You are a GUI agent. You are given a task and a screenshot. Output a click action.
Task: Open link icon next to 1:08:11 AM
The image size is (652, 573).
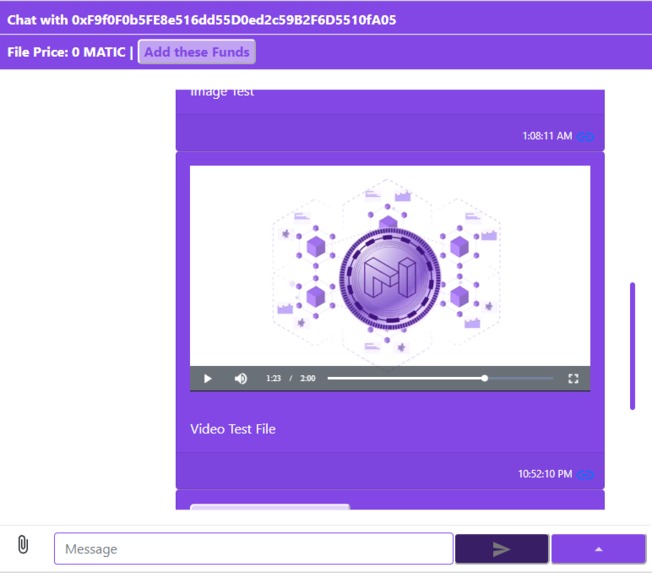pyautogui.click(x=585, y=137)
